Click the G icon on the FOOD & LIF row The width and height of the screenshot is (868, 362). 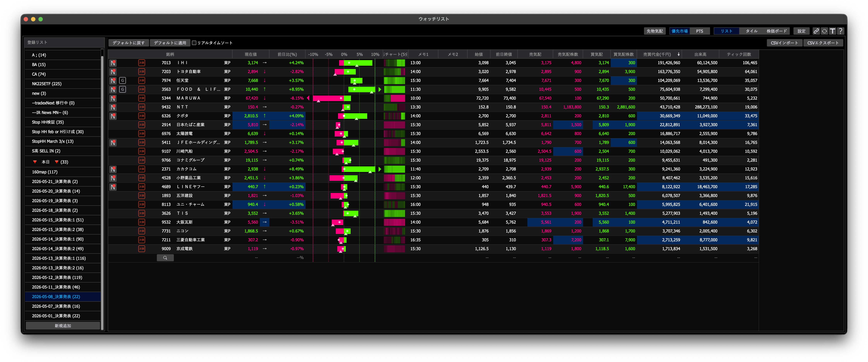(123, 89)
